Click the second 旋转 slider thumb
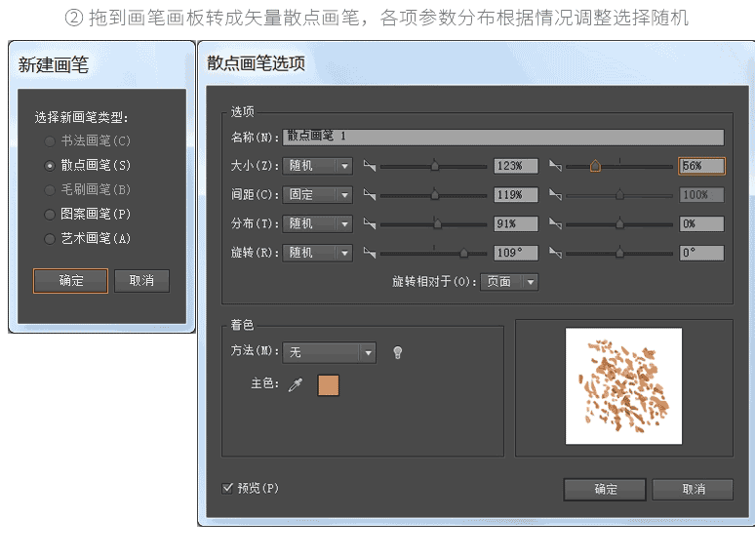 (x=619, y=253)
